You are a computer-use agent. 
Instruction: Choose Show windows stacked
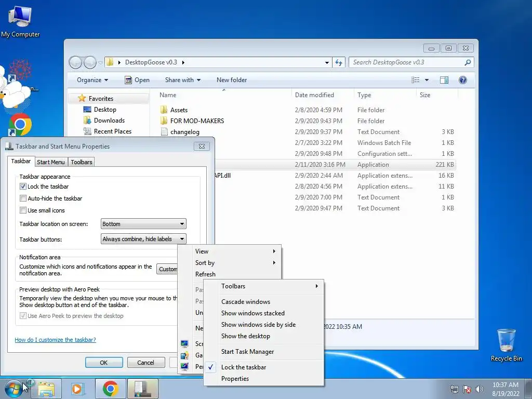pos(253,313)
